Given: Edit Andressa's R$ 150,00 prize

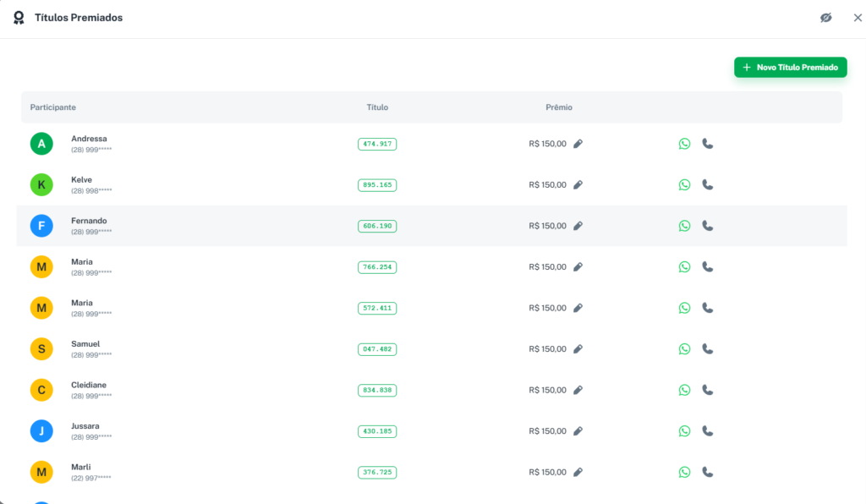Looking at the screenshot, I should 578,144.
